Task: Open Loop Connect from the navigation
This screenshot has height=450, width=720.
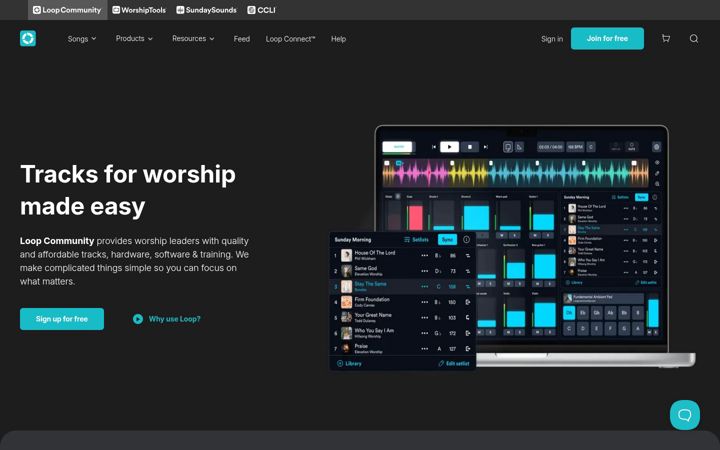Action: (290, 39)
